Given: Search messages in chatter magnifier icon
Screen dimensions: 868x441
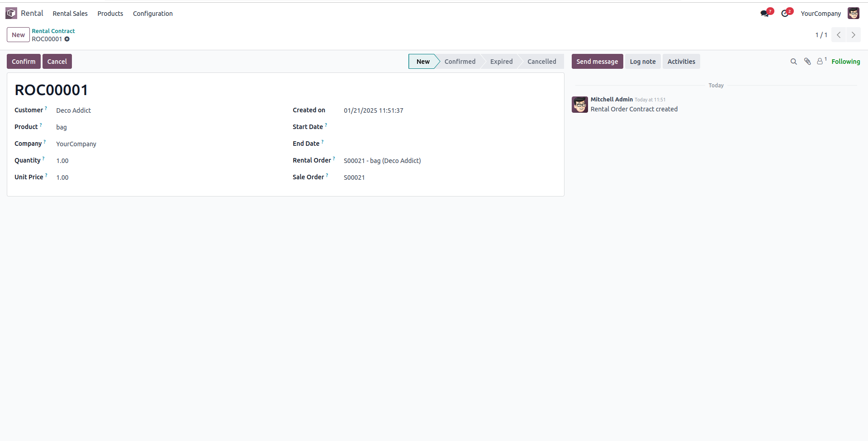Looking at the screenshot, I should point(793,62).
